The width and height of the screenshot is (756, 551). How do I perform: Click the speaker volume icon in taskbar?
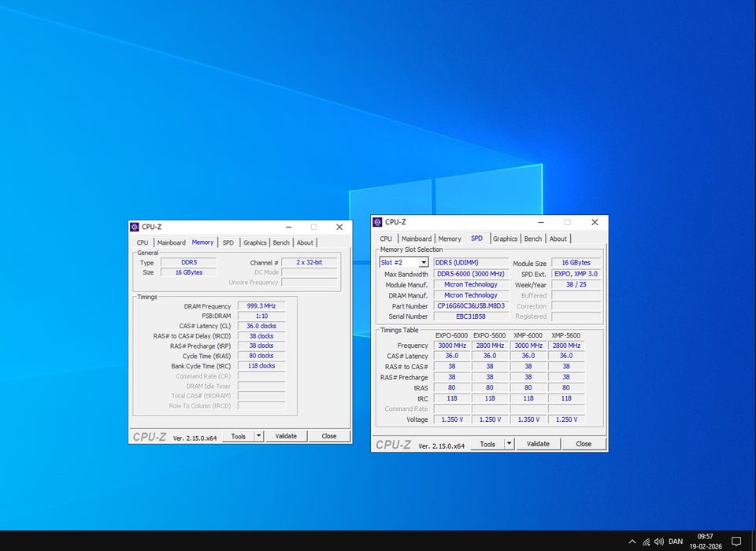[x=658, y=542]
